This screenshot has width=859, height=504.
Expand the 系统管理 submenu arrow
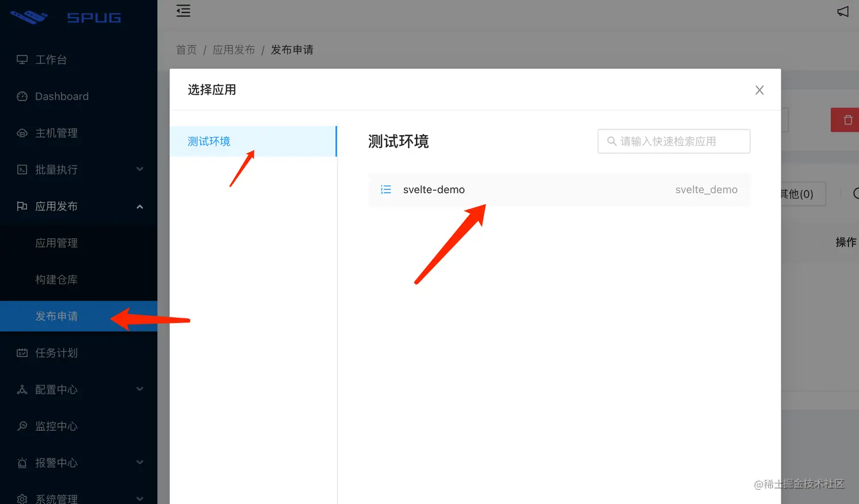[x=140, y=498]
